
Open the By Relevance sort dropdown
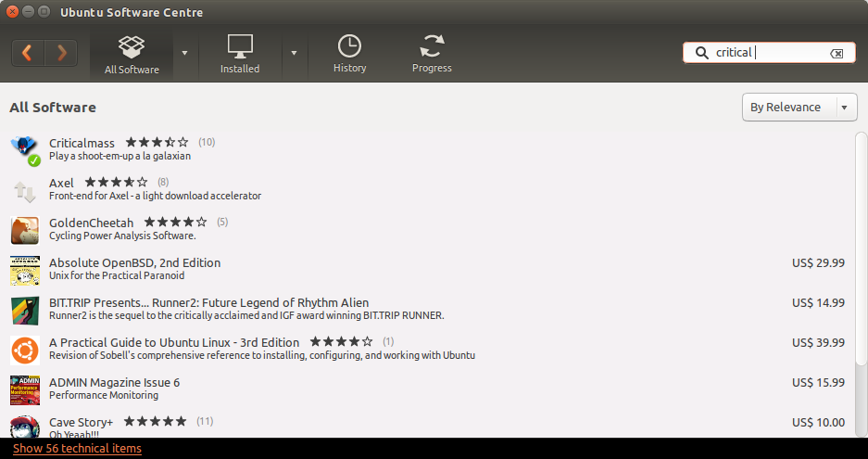tap(799, 107)
